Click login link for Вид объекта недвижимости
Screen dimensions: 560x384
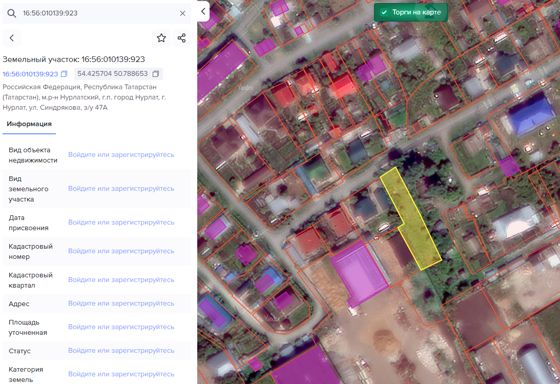pyautogui.click(x=121, y=155)
